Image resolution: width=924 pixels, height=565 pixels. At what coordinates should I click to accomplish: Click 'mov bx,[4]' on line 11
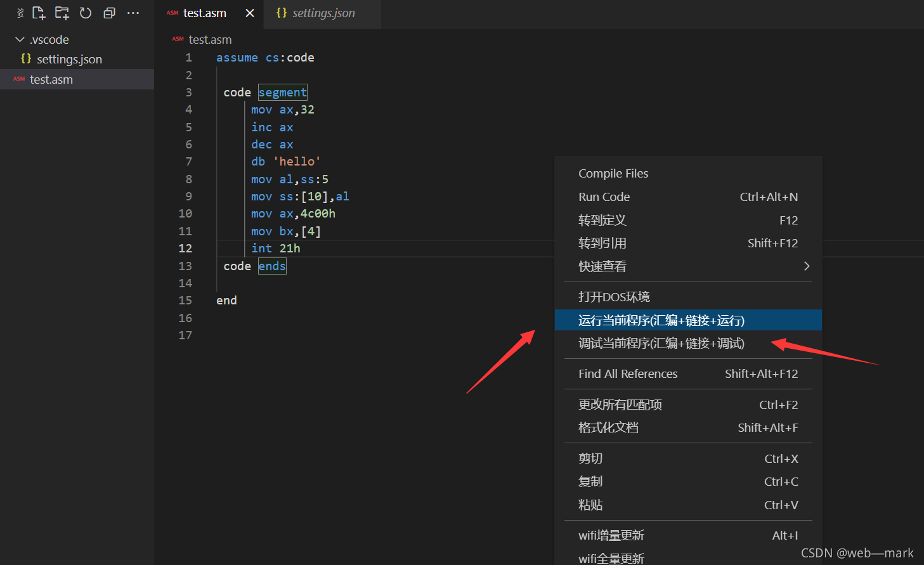pos(286,231)
